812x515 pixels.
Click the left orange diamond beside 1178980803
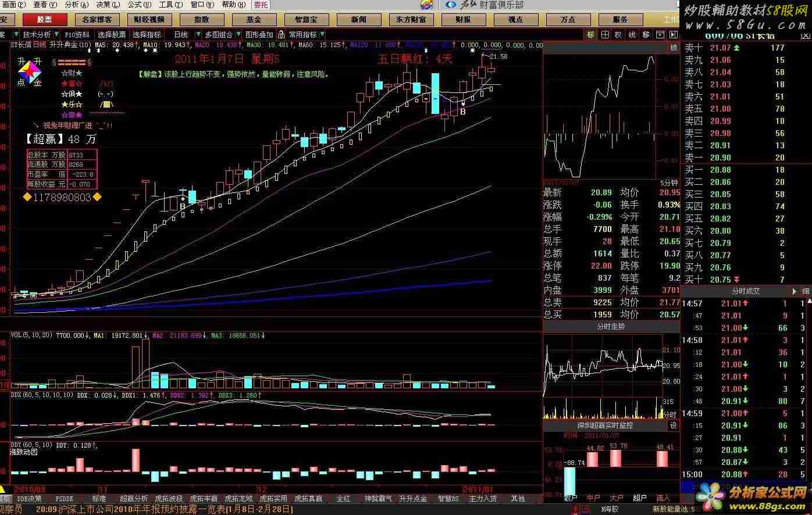pyautogui.click(x=27, y=198)
